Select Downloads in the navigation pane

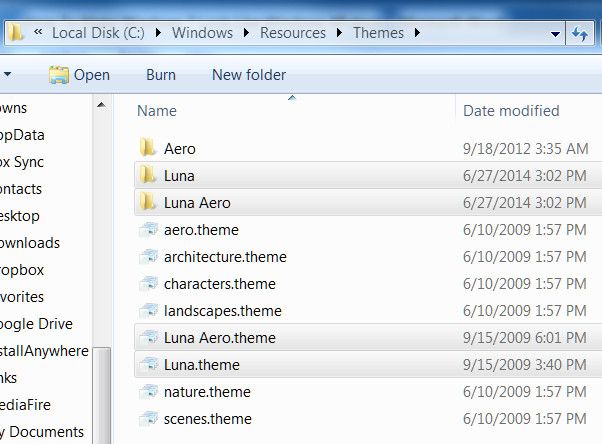point(30,243)
